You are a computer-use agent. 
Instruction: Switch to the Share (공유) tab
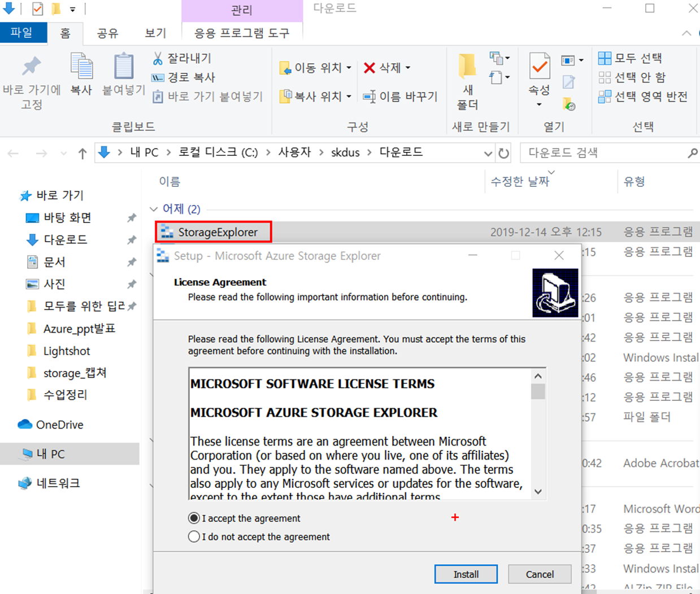(107, 33)
